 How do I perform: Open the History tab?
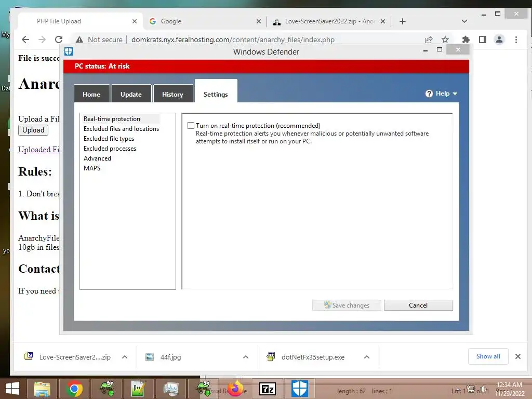pos(172,95)
